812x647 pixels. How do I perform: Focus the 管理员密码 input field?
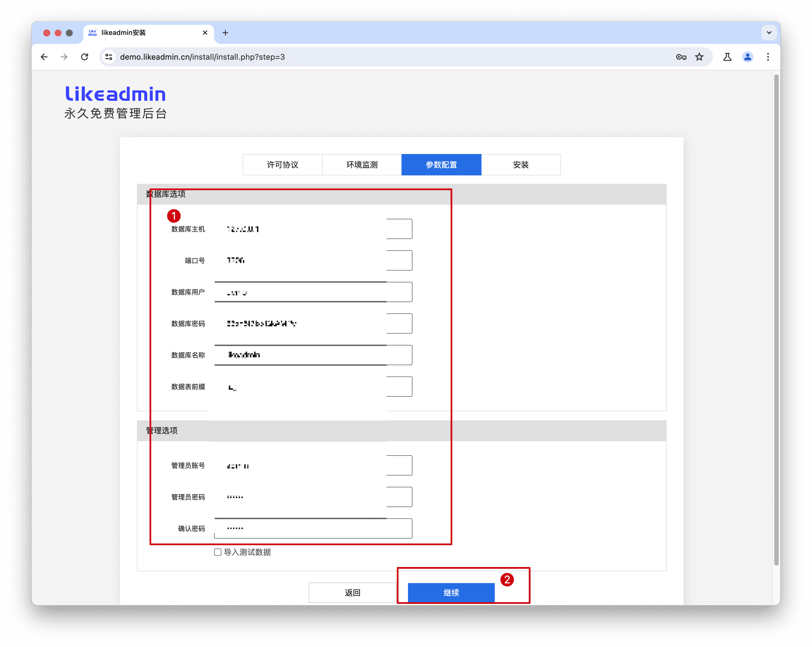pyautogui.click(x=313, y=497)
